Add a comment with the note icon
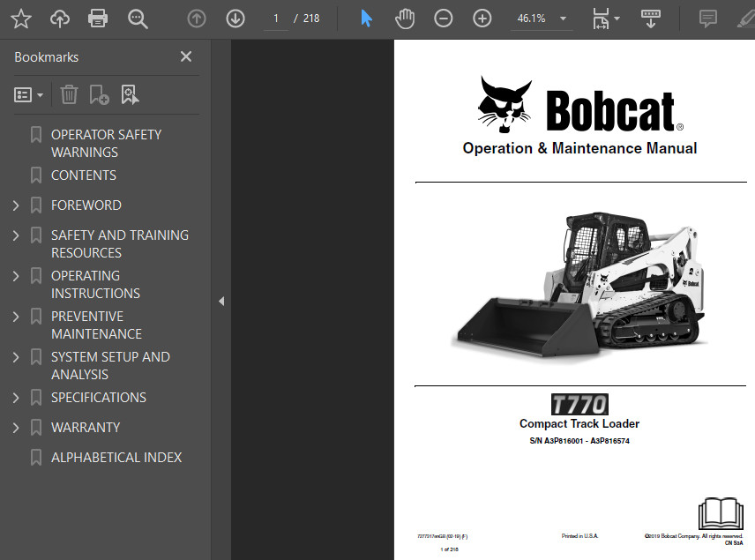 [x=707, y=19]
